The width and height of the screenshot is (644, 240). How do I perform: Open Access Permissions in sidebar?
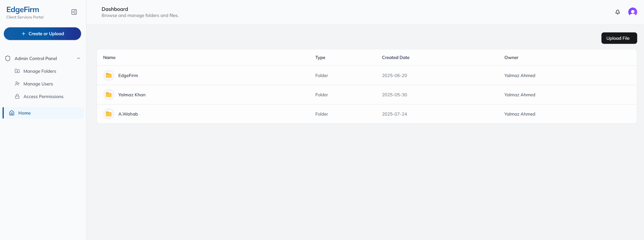point(43,96)
